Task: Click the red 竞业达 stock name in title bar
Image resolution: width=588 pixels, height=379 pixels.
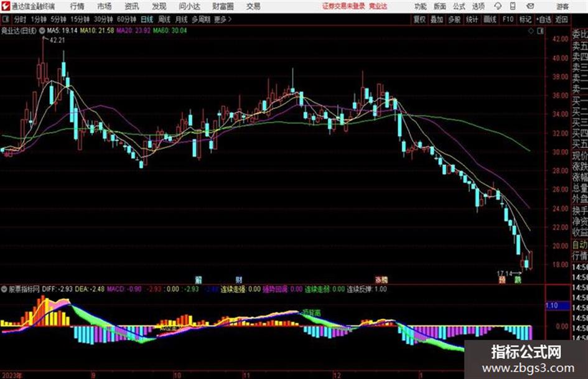Action: pos(378,6)
